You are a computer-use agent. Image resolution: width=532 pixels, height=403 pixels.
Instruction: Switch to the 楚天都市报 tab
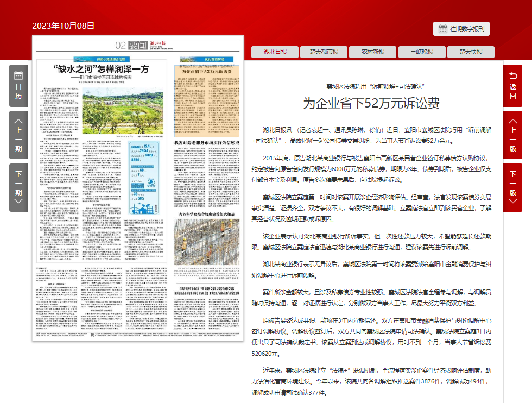(x=324, y=52)
